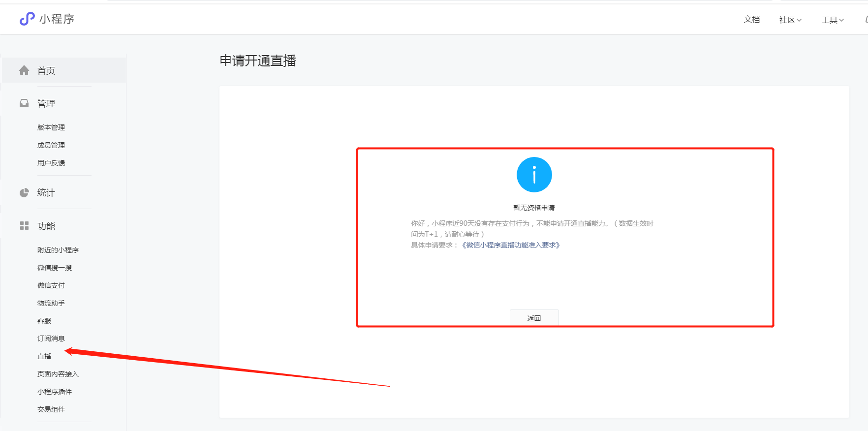Viewport: 868px width, 431px height.
Task: Select the 统计 section
Action: pos(46,192)
